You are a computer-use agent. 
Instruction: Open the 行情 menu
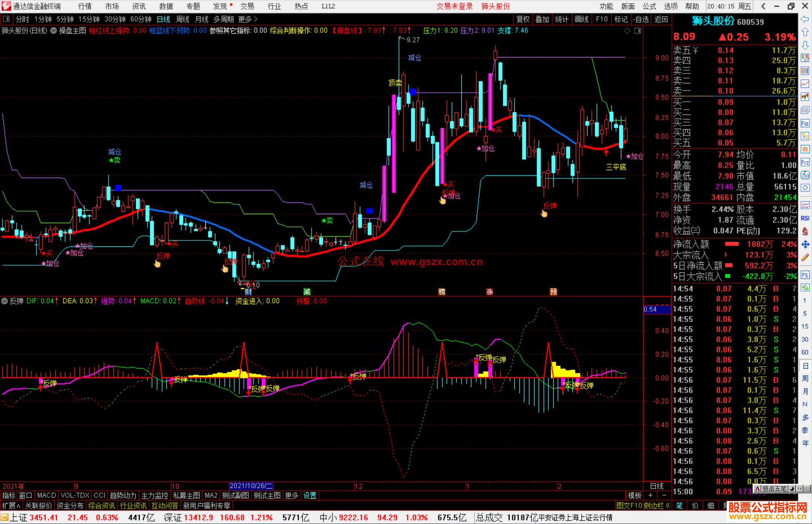click(85, 6)
